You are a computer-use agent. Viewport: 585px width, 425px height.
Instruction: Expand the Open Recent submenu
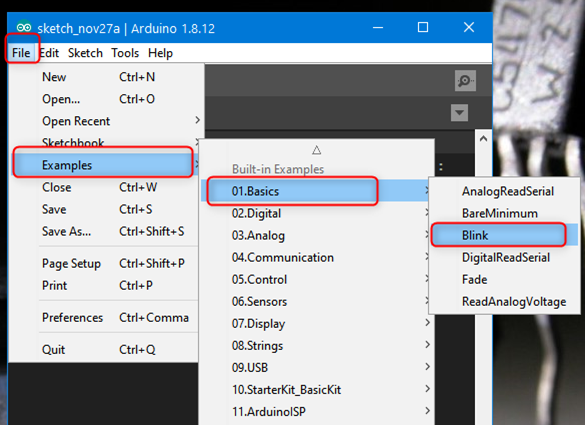[106, 121]
